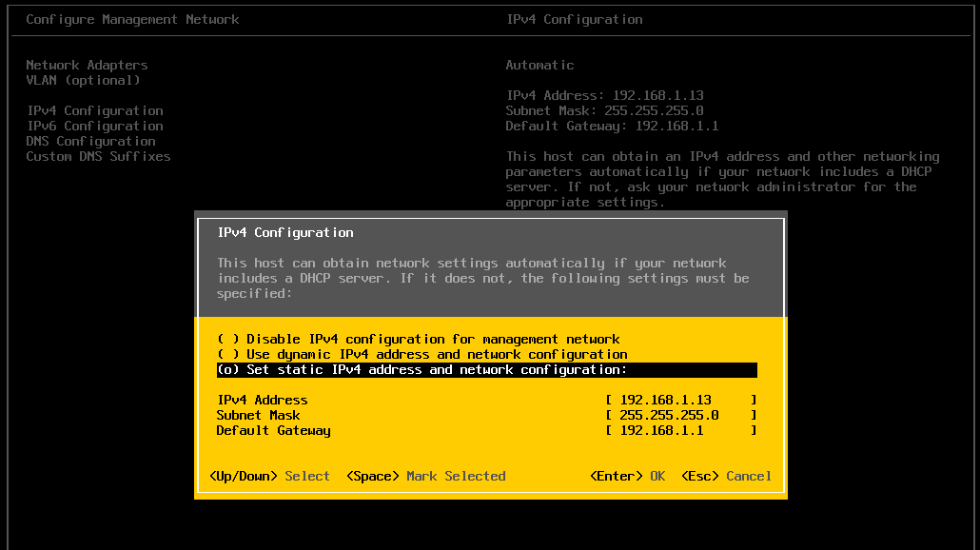Viewport: 980px width, 550px height.
Task: Choose Use dynamic IPv4 address option
Action: (x=421, y=354)
